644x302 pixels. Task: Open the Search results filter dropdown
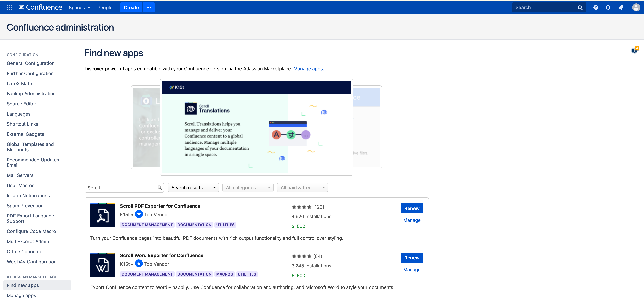pos(193,188)
